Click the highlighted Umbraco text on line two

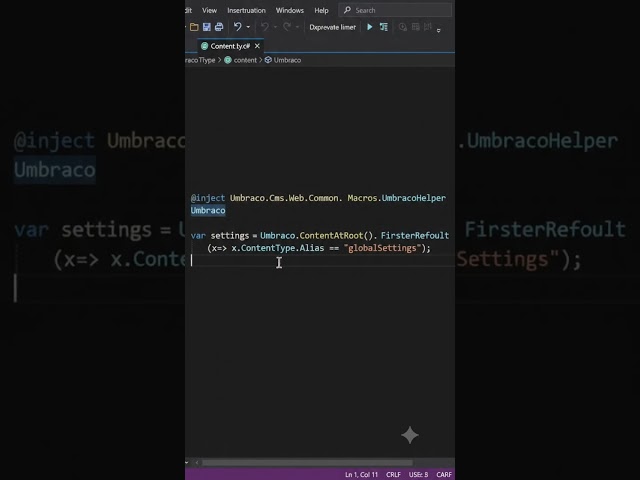click(x=208, y=211)
